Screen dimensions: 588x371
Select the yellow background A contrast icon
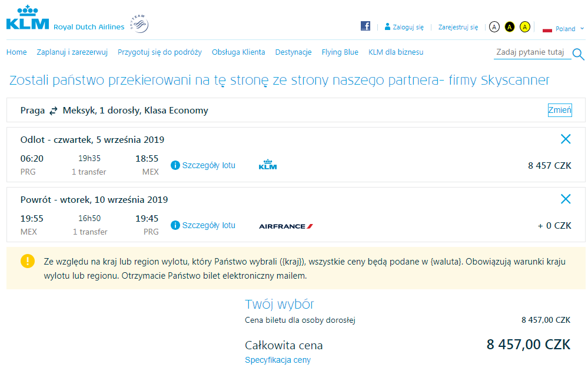click(x=524, y=27)
